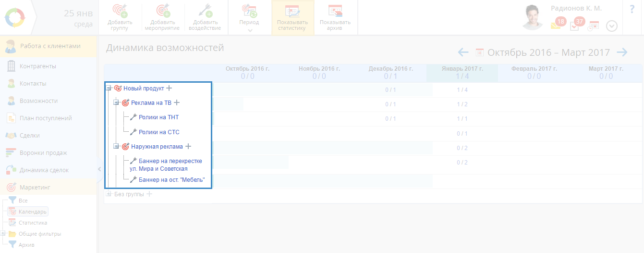Collapse the Наружная реклама group
This screenshot has height=253, width=644.
click(116, 147)
